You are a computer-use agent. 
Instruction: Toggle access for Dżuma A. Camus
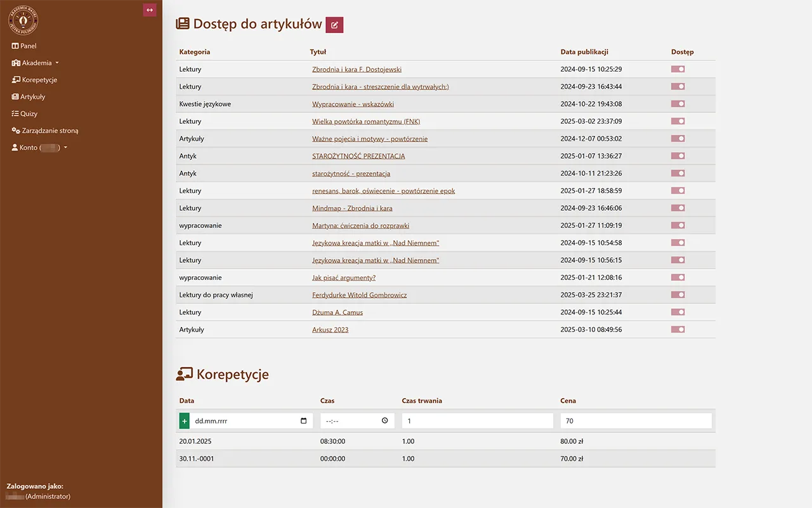(678, 312)
